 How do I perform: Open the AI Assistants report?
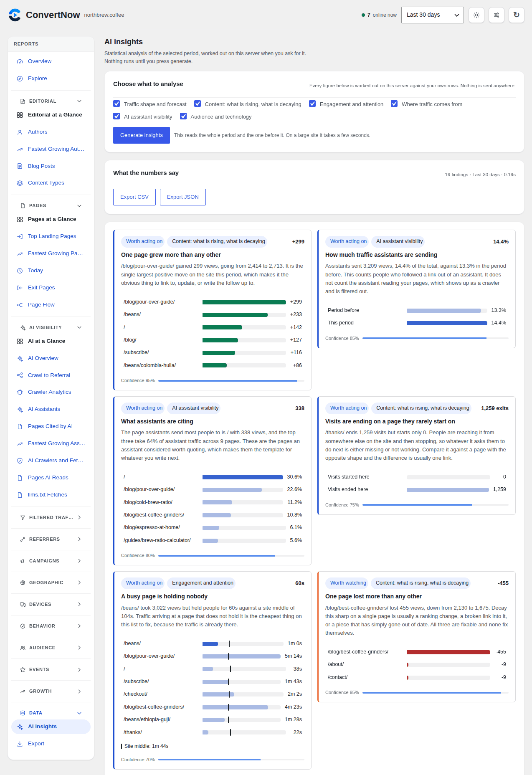coord(51,409)
